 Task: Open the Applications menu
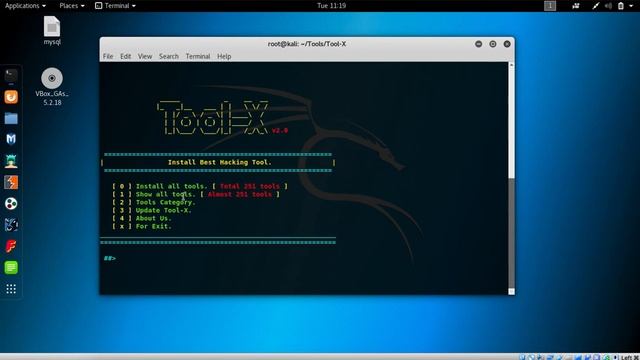tap(25, 6)
